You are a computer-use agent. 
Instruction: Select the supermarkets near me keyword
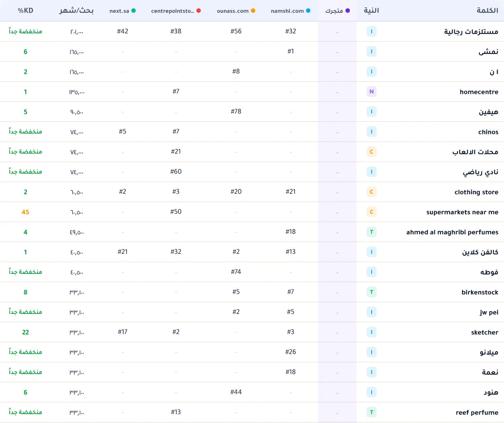click(x=462, y=212)
